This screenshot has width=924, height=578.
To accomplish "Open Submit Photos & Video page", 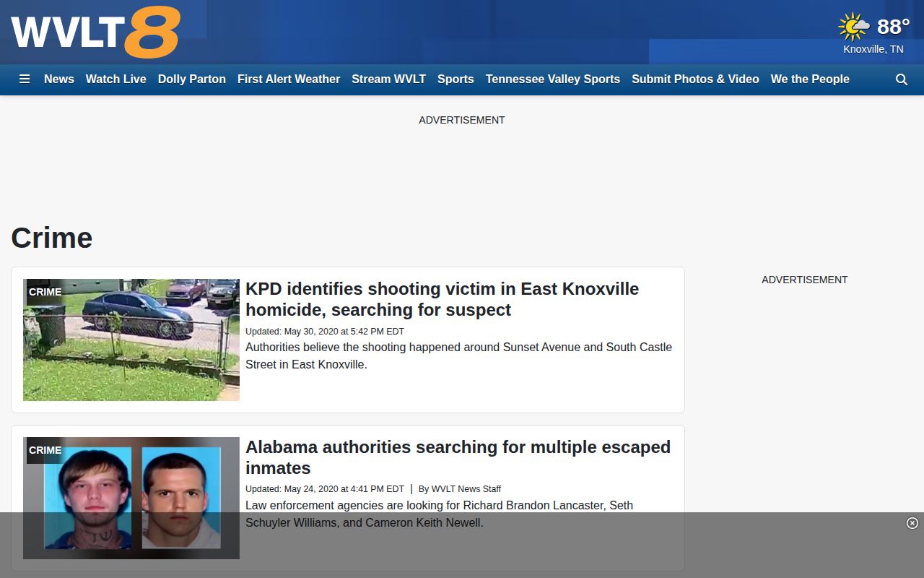I will (695, 79).
